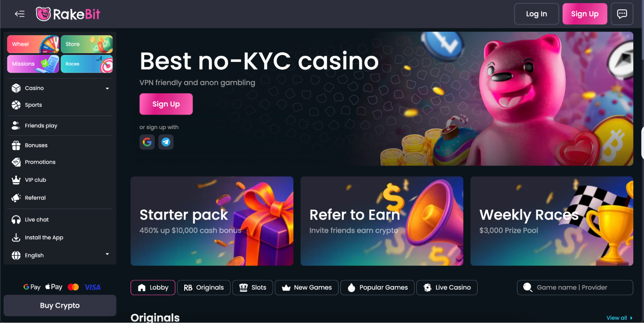
Task: Open the English language dropdown
Action: [x=60, y=255]
